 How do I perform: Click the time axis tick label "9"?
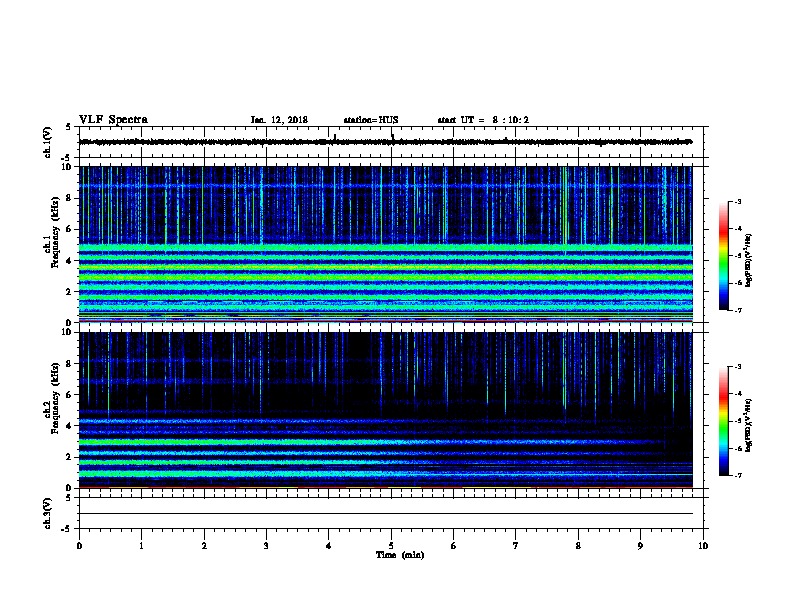point(640,545)
